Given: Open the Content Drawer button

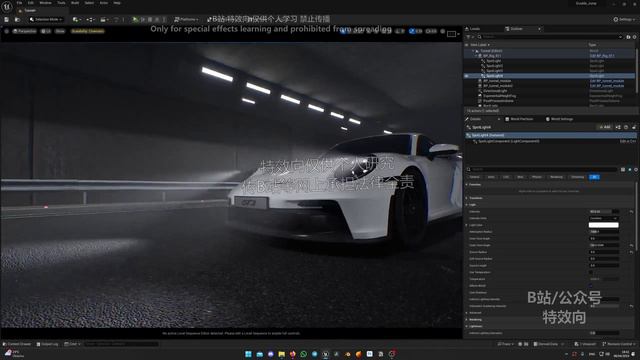Looking at the screenshot, I should pyautogui.click(x=17, y=344).
